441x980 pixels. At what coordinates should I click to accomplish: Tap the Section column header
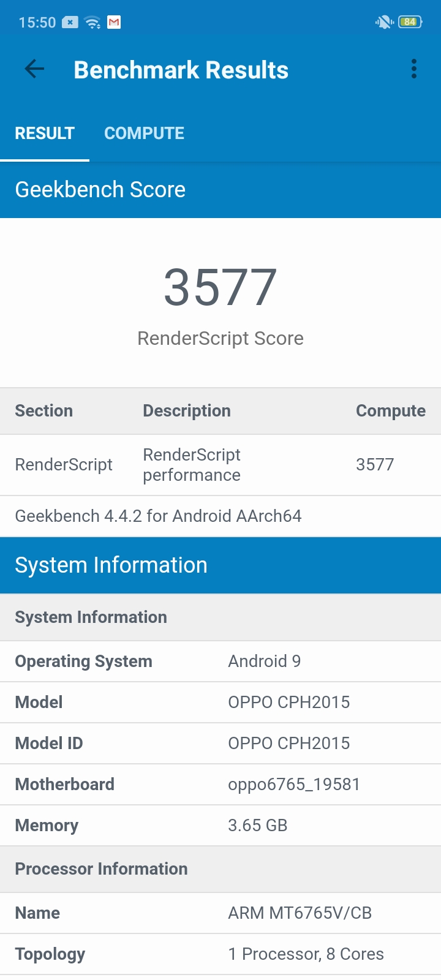click(44, 411)
